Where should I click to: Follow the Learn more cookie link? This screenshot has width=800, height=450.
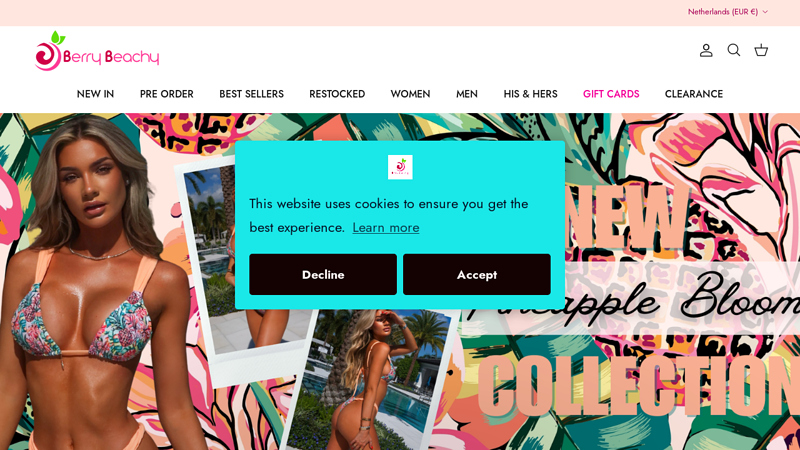386,228
